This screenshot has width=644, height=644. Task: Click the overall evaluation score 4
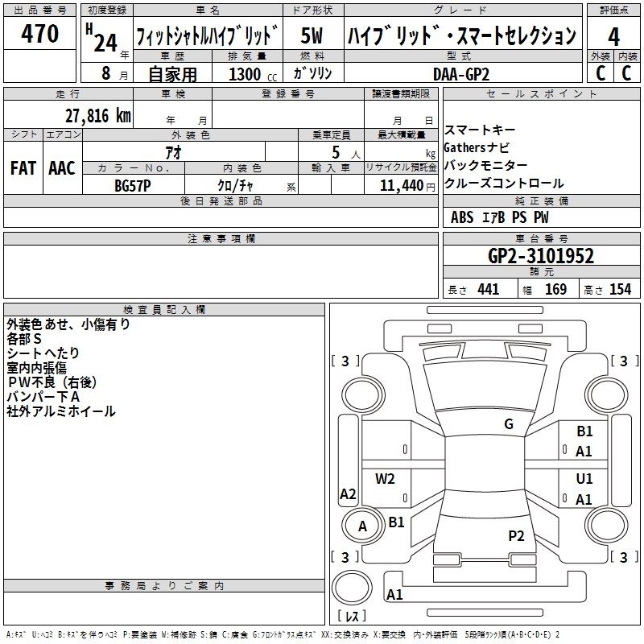coord(614,37)
